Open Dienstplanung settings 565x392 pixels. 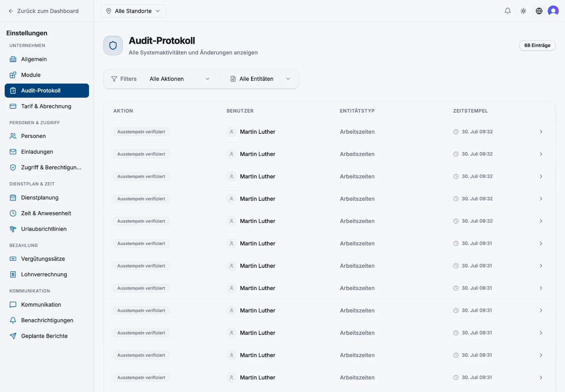pos(47,198)
